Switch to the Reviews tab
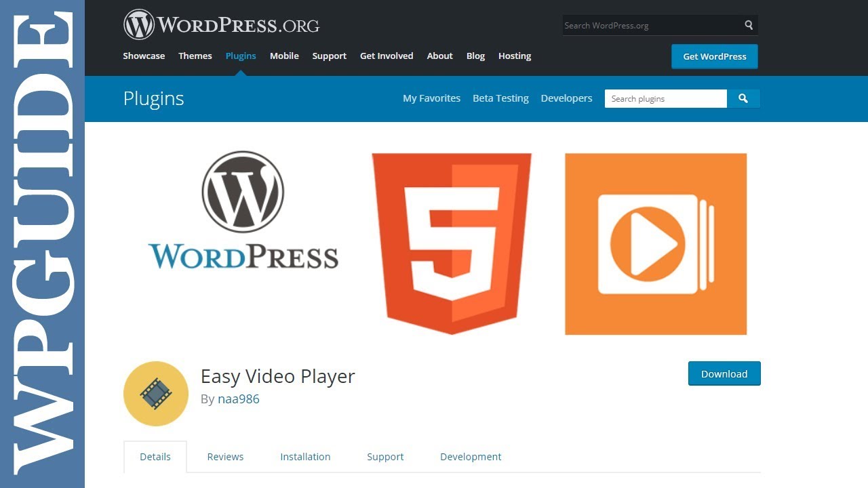 pyautogui.click(x=225, y=456)
